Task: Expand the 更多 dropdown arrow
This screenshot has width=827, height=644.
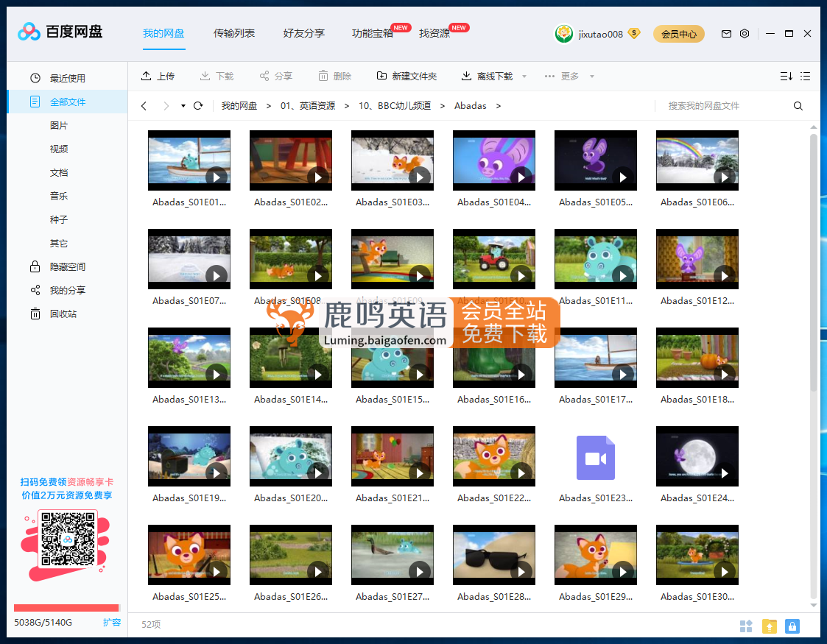Action: point(592,77)
